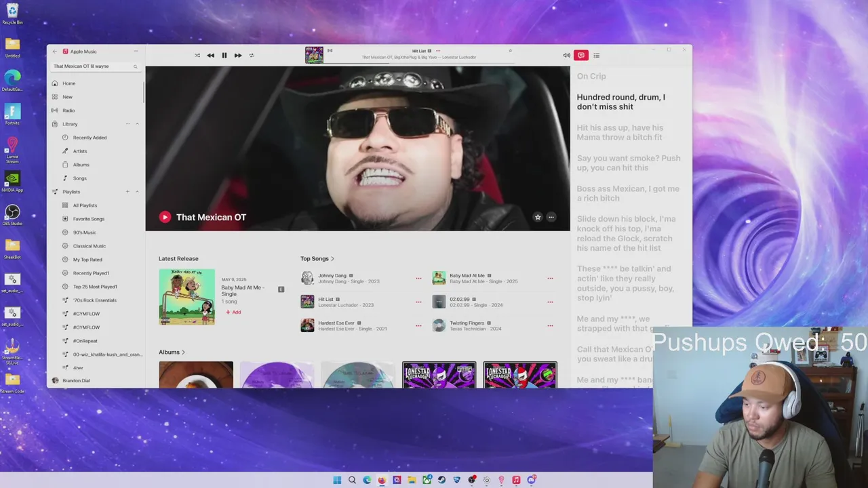The height and width of the screenshot is (488, 868).
Task: Skip forward to the next track
Action: coord(238,56)
